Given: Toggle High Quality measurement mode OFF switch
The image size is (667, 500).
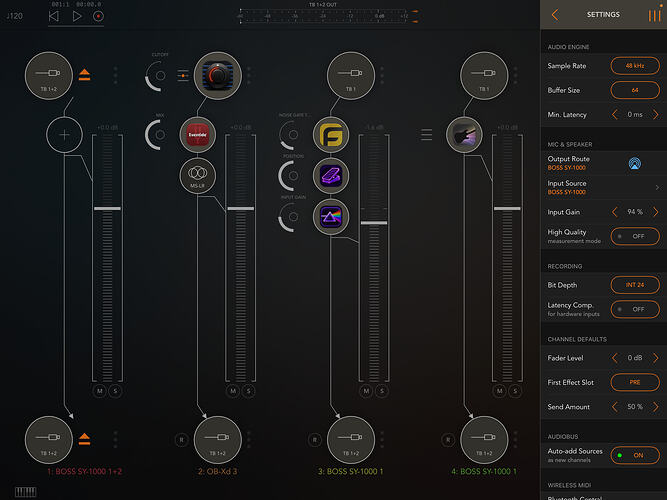Looking at the screenshot, I should point(635,236).
